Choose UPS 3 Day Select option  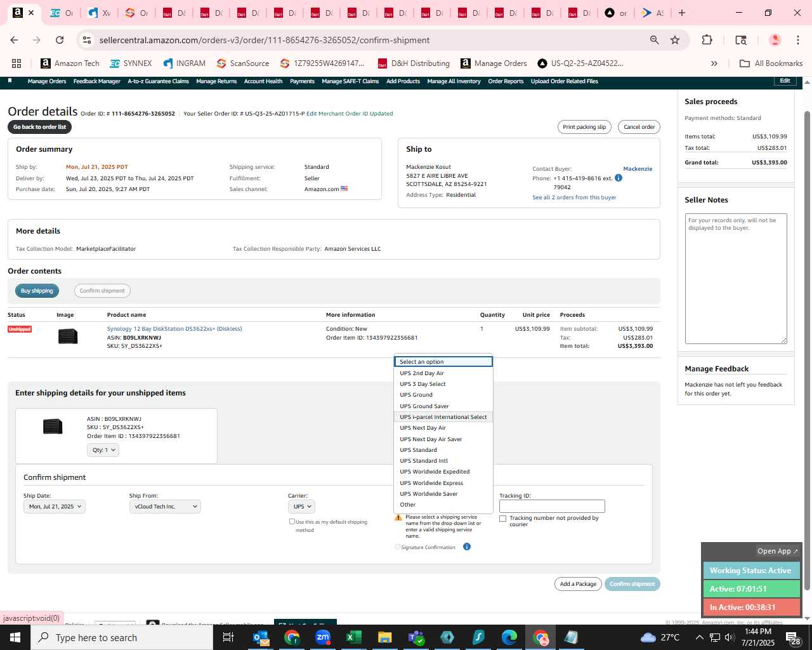coord(443,384)
